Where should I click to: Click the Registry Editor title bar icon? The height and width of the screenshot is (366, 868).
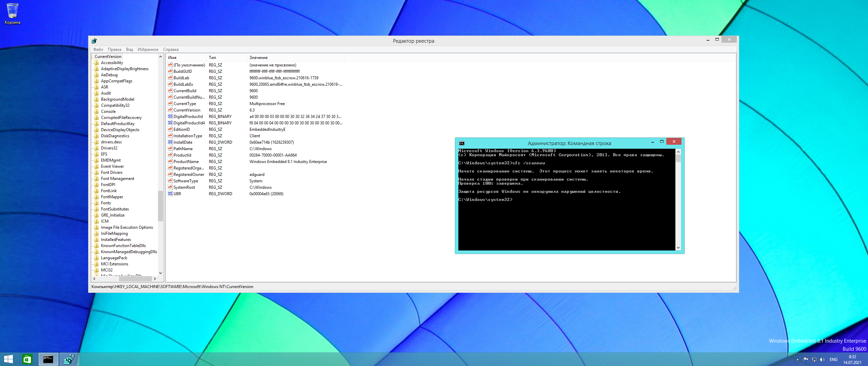94,41
